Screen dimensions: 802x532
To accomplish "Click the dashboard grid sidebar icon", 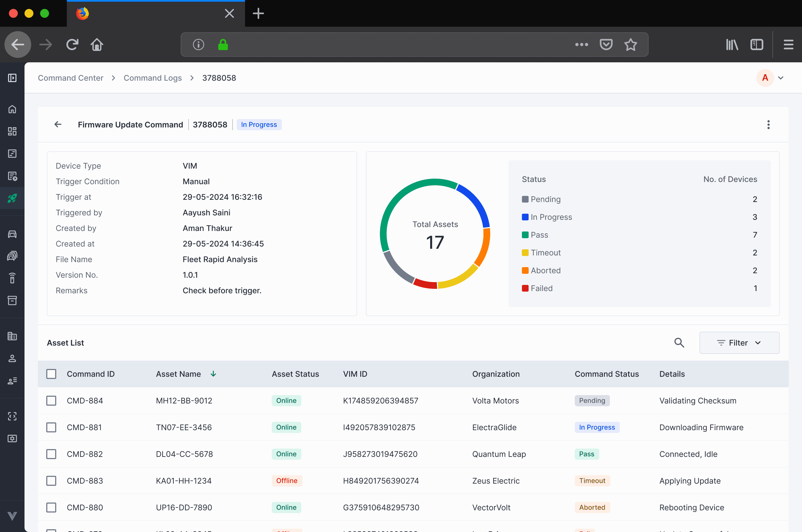I will point(12,131).
